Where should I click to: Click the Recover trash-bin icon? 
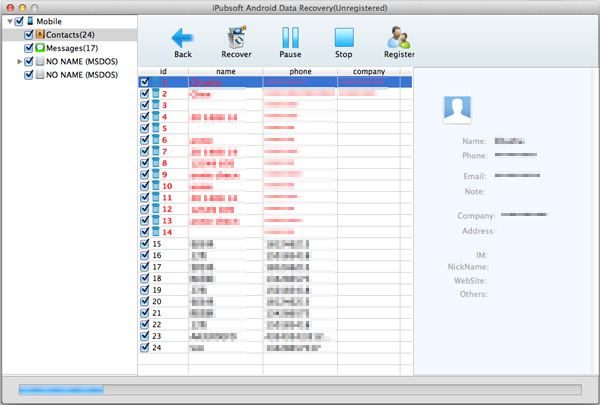tap(236, 37)
